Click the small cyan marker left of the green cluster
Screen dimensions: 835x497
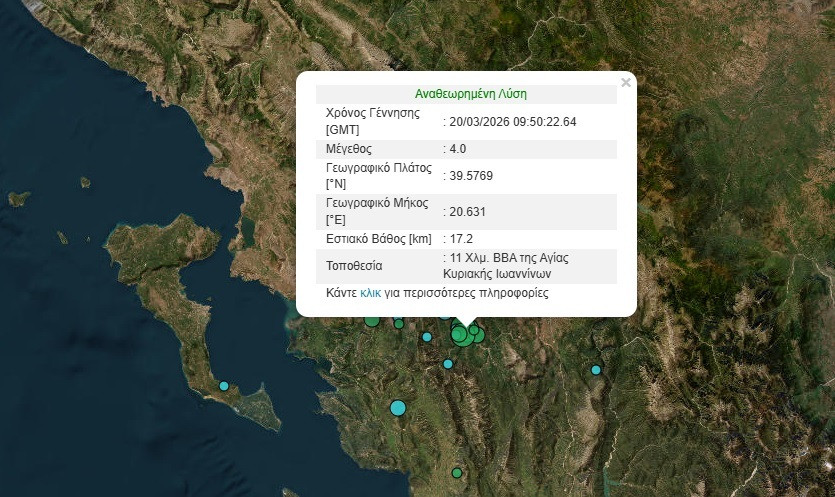(427, 337)
